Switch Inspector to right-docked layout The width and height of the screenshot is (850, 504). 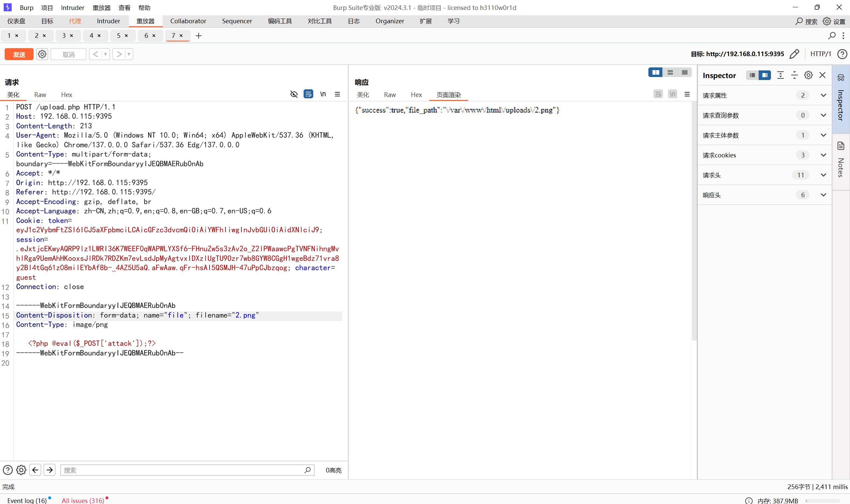tap(764, 75)
